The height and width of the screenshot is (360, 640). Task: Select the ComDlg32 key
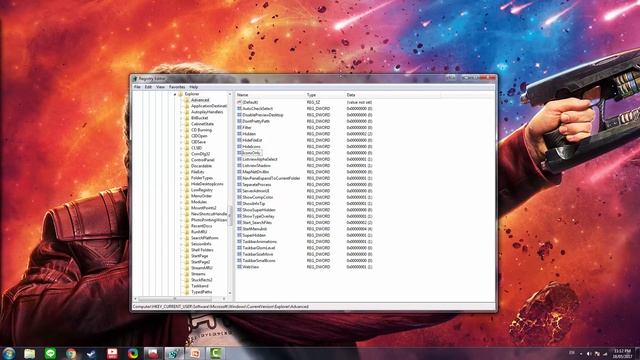[200, 154]
